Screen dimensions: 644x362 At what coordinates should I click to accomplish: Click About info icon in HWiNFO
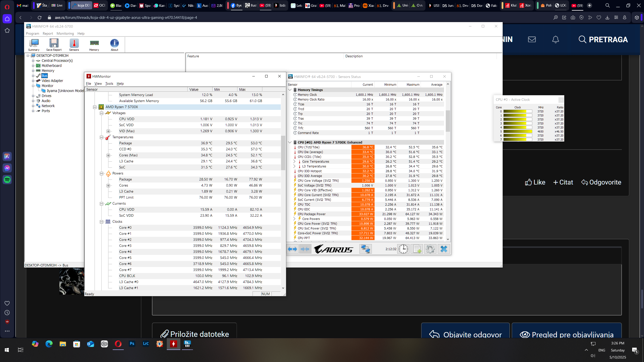[x=114, y=45]
